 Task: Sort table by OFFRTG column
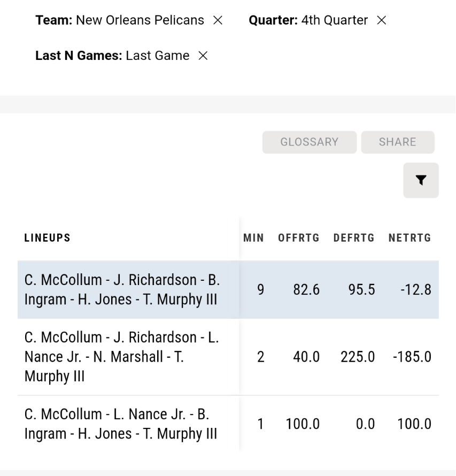point(299,237)
